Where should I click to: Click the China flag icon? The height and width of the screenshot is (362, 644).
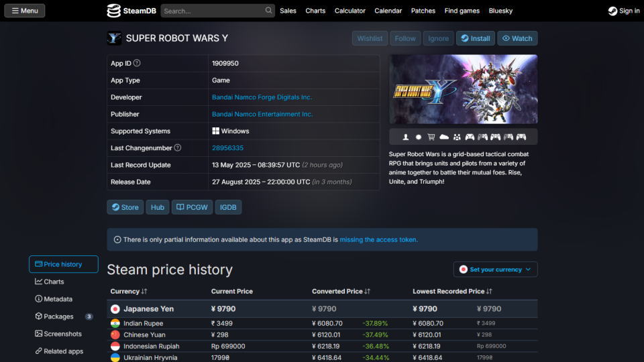(115, 335)
